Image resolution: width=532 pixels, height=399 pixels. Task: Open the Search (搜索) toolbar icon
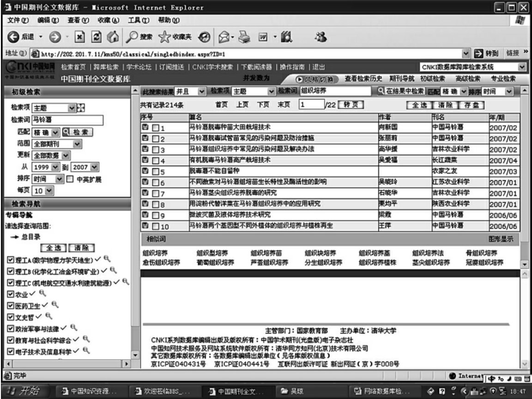(139, 37)
